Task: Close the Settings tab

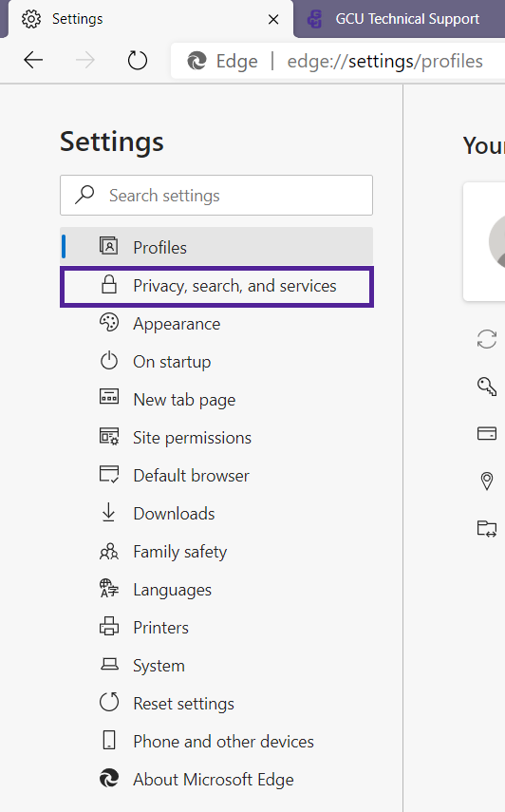Action: (x=273, y=20)
